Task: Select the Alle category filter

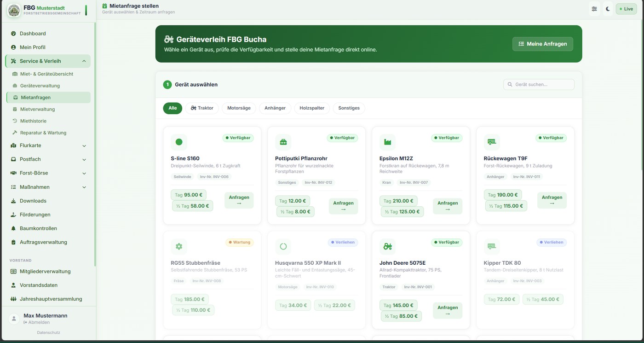Action: click(x=172, y=108)
